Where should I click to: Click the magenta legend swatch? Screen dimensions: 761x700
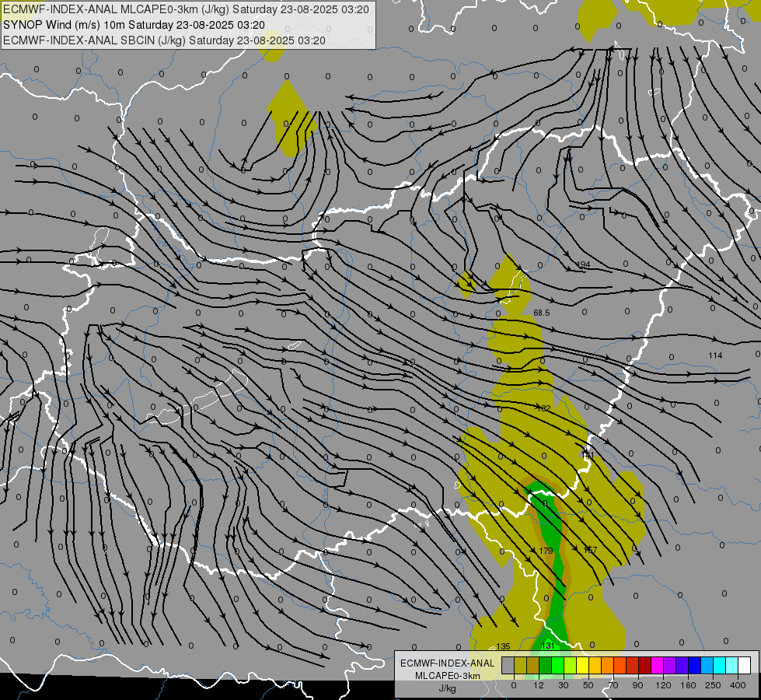tap(658, 665)
